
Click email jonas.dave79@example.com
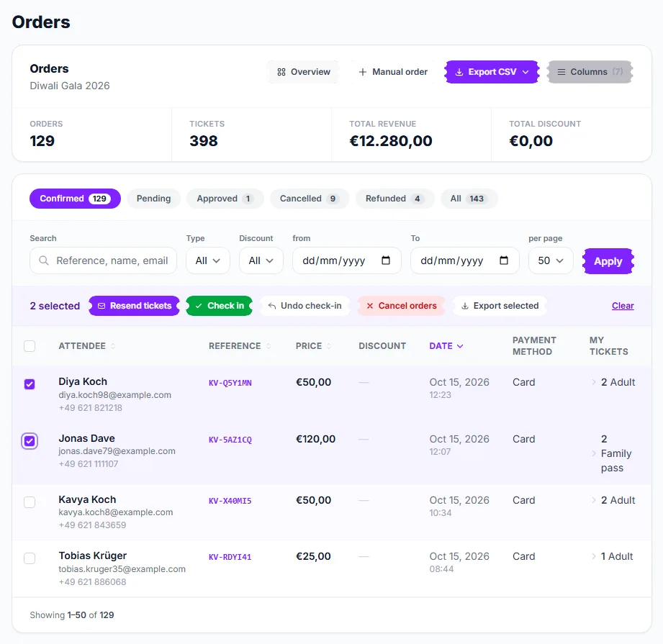tap(117, 451)
